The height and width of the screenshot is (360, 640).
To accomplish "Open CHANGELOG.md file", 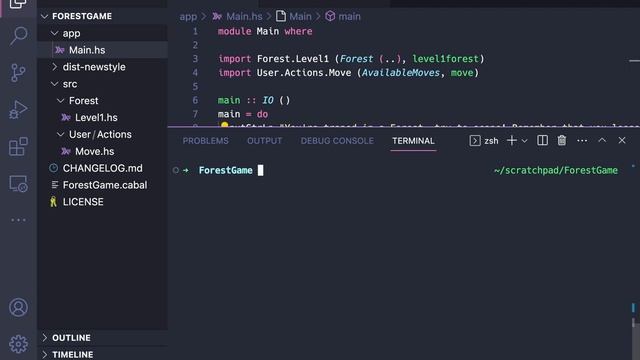I will point(102,168).
